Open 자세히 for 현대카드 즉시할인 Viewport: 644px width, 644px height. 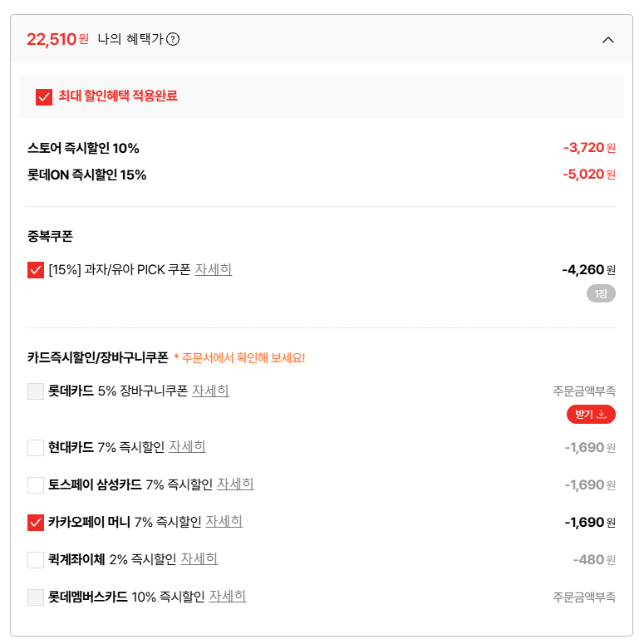point(188,447)
